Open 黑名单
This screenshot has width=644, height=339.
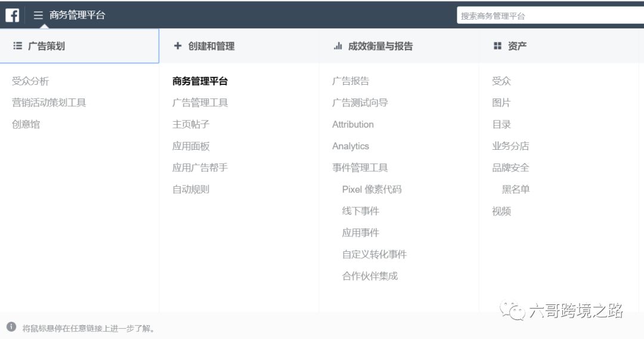coord(515,189)
